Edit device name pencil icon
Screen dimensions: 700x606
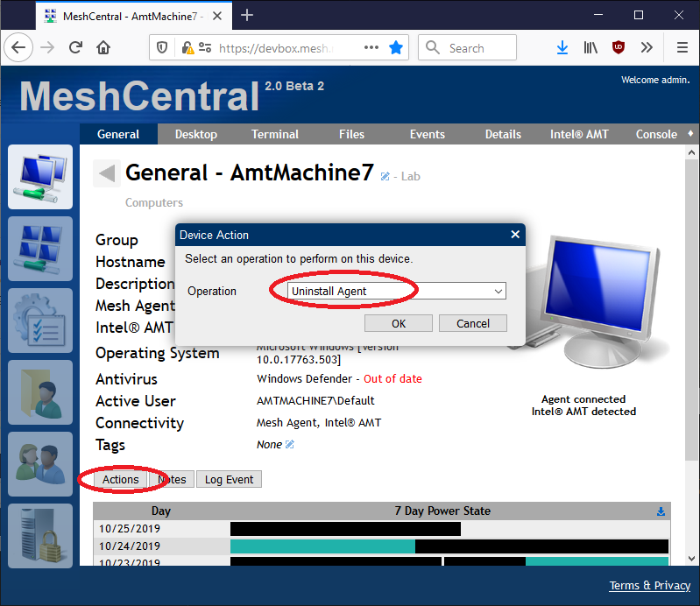(x=385, y=176)
